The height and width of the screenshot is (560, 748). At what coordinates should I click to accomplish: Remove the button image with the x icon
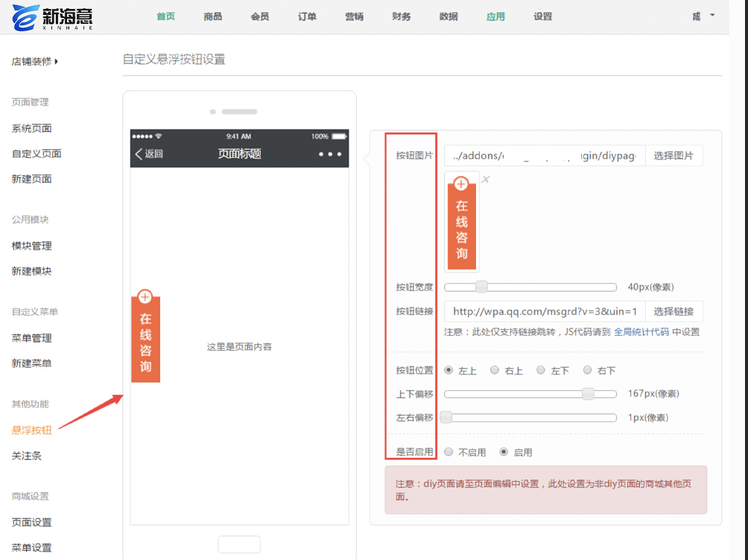(x=486, y=179)
